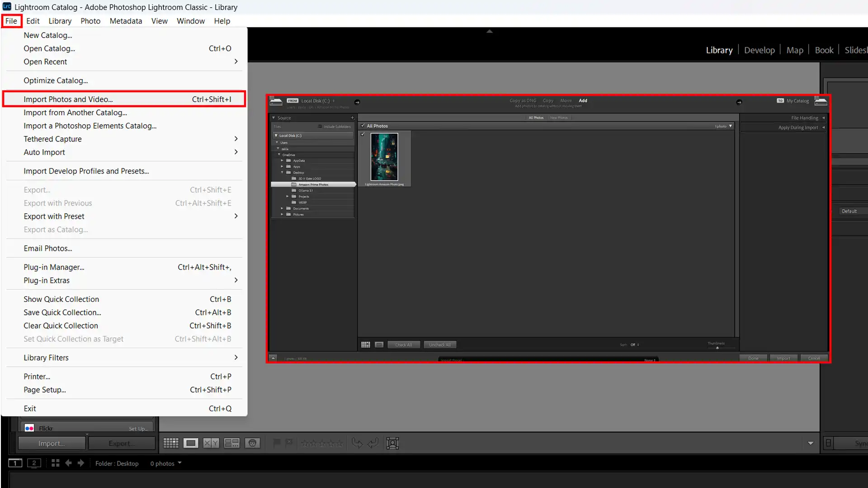Uncheck the Lightroom Amazon Photo thumbnail checkbox

[363, 134]
